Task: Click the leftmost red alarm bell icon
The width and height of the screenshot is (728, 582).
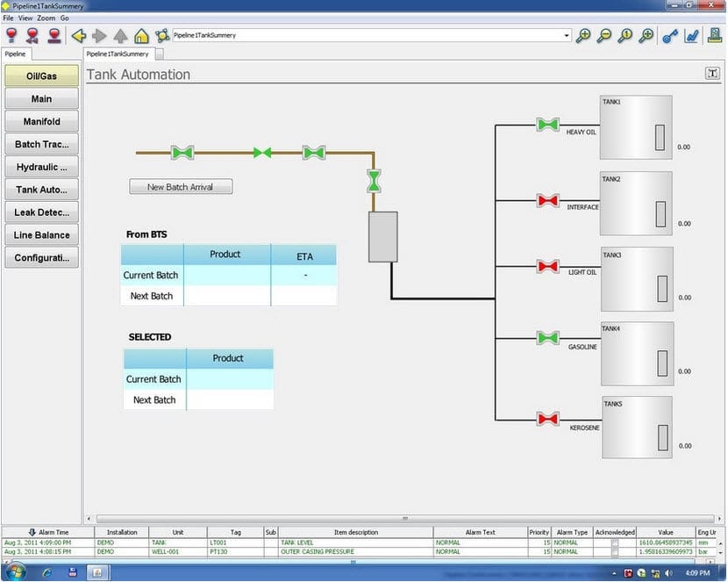Action: coord(11,35)
